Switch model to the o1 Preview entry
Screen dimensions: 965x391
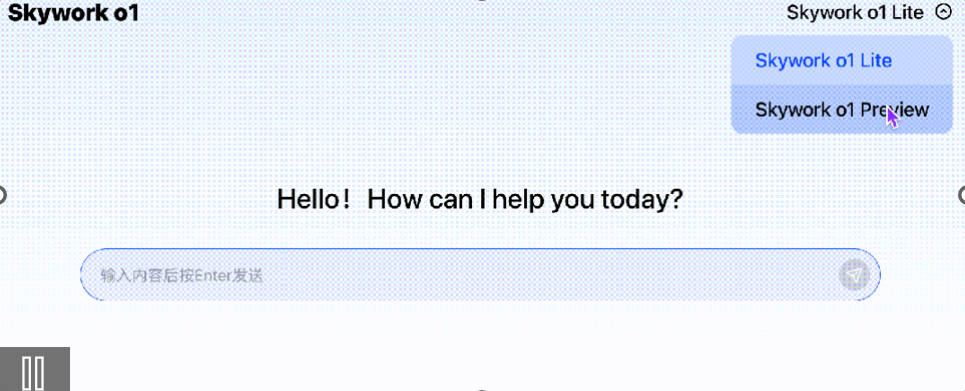pyautogui.click(x=842, y=110)
